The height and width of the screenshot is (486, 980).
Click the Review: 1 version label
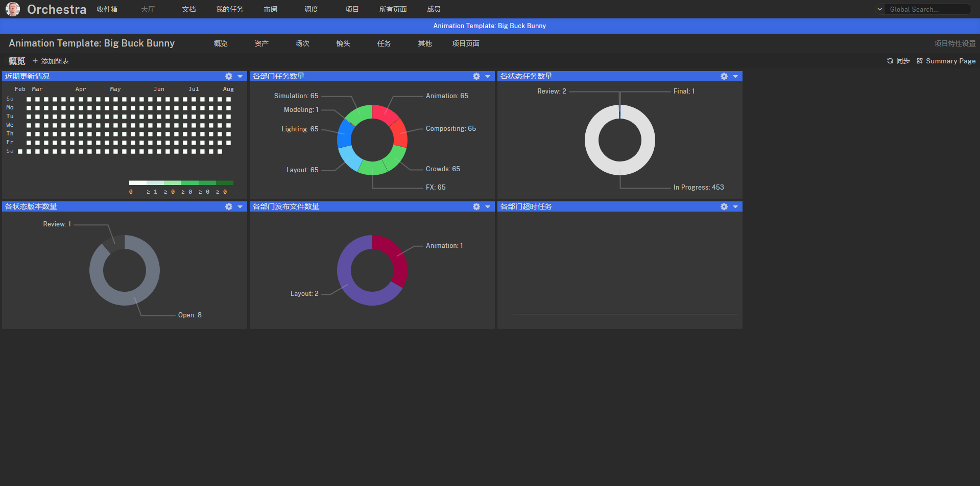coord(57,224)
